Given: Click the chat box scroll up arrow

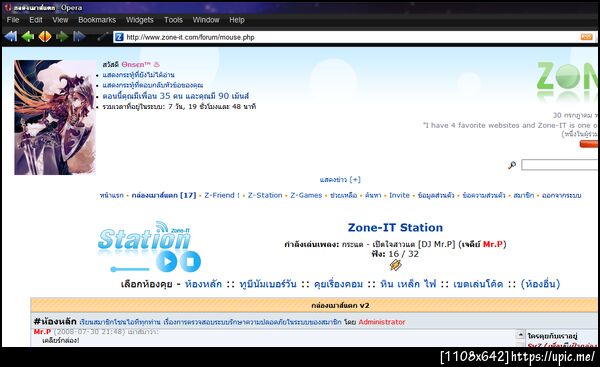Looking at the screenshot, I should point(520,334).
